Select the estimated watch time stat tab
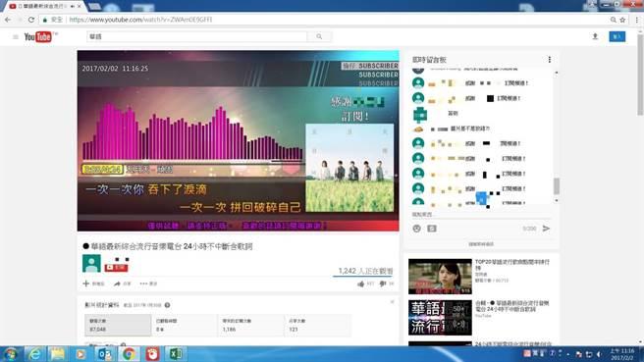 (185, 325)
